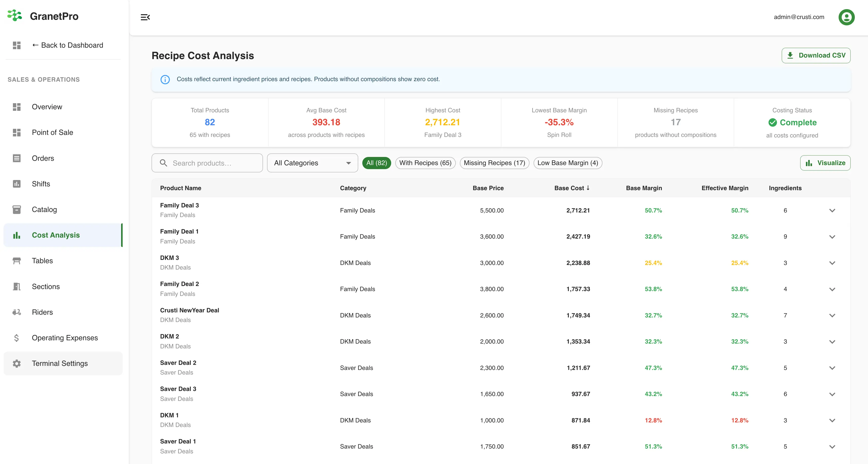Click the Download CSV button
This screenshot has width=868, height=464.
816,55
